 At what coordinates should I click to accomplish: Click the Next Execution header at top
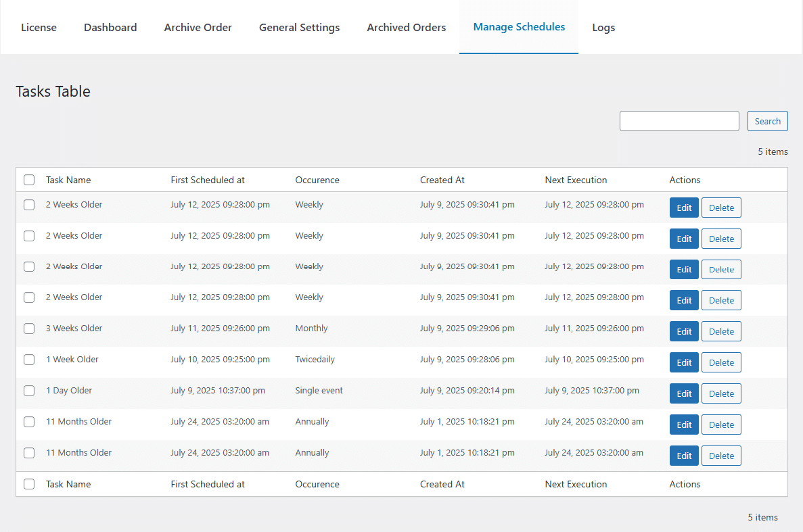(x=576, y=180)
